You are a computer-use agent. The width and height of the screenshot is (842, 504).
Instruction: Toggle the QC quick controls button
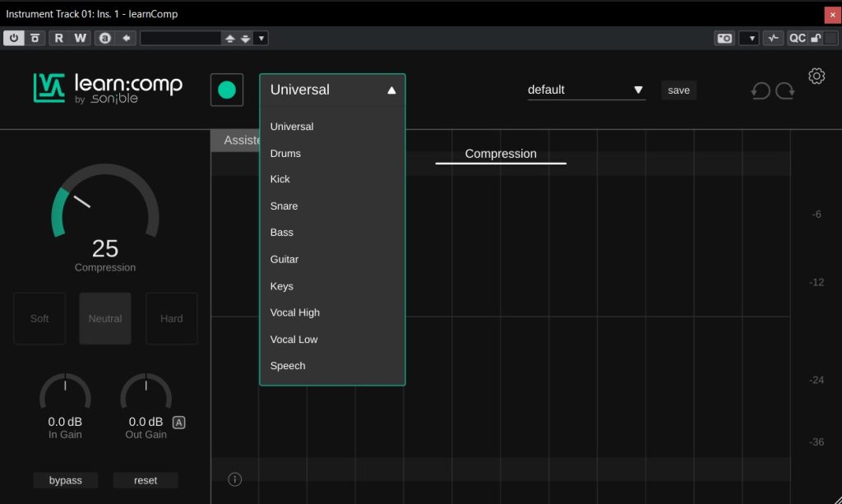[x=797, y=38]
